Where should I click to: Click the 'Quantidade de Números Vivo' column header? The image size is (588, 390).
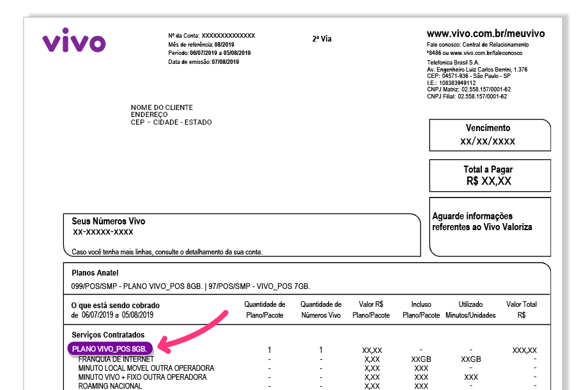click(321, 309)
